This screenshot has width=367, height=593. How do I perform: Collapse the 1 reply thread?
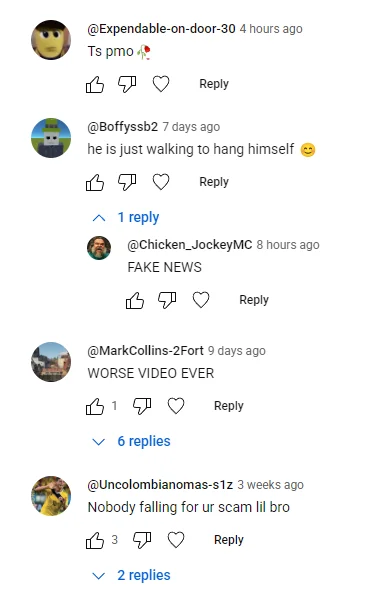pyautogui.click(x=126, y=217)
